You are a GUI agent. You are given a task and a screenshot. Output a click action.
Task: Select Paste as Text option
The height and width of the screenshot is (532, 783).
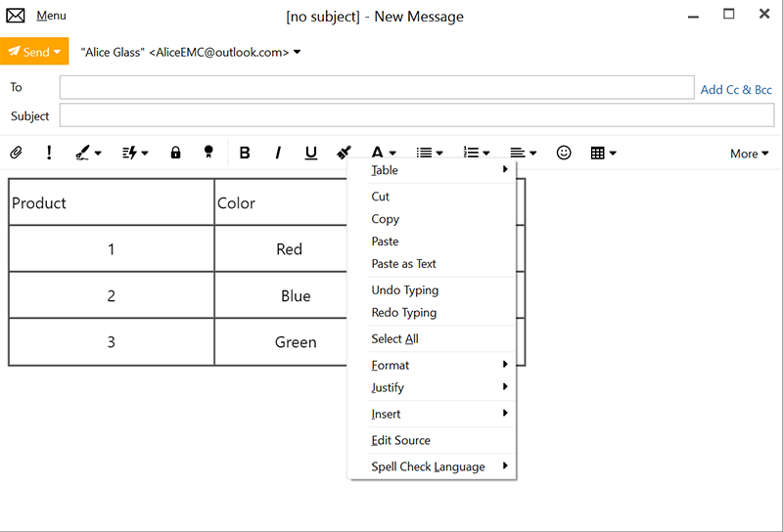(x=433, y=263)
